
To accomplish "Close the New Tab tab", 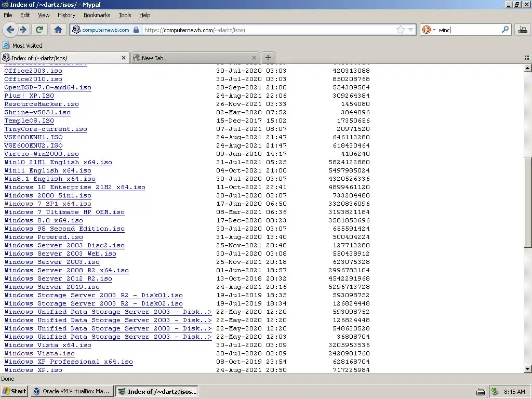I will (254, 58).
